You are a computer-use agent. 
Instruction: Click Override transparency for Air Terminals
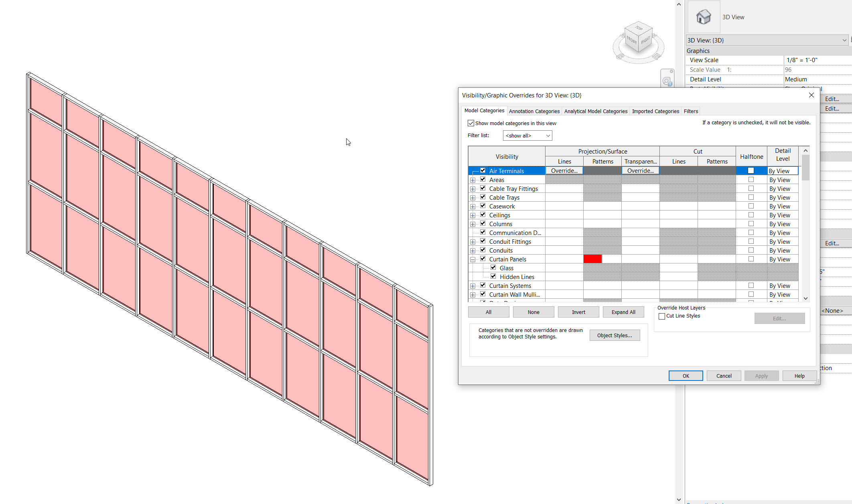tap(640, 170)
